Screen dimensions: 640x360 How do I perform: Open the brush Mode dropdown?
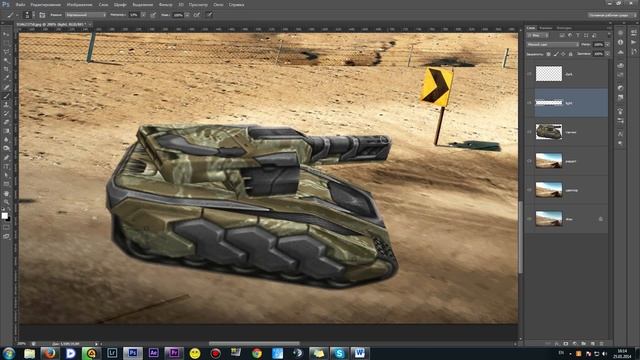pyautogui.click(x=85, y=15)
